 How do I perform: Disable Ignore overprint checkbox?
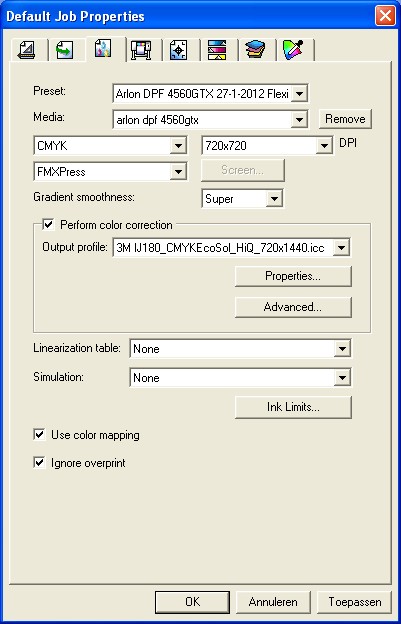(x=39, y=463)
